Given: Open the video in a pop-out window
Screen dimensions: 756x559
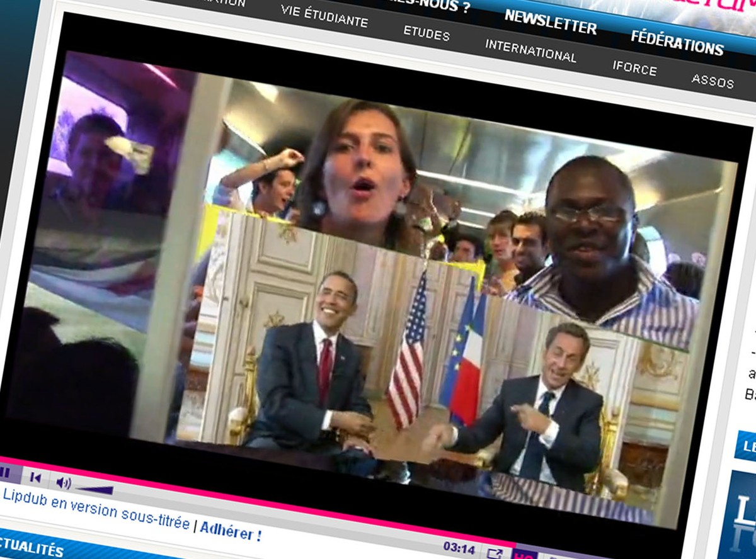Looking at the screenshot, I should click(495, 553).
